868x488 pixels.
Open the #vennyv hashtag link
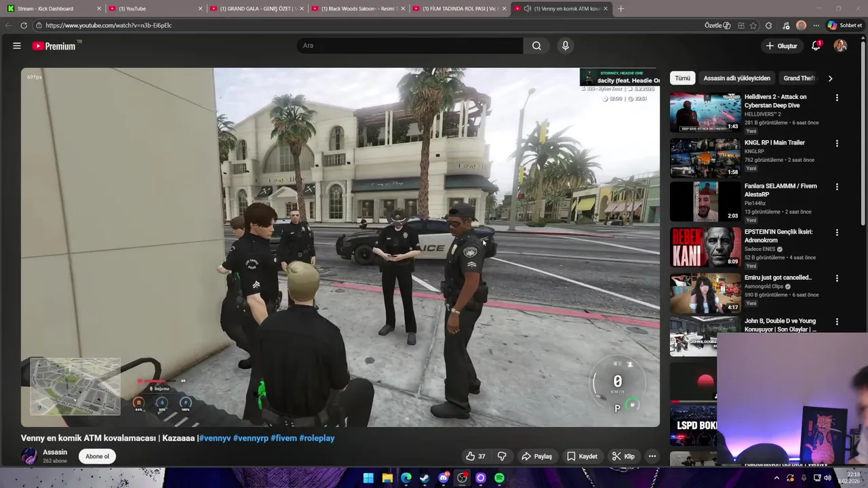point(215,438)
